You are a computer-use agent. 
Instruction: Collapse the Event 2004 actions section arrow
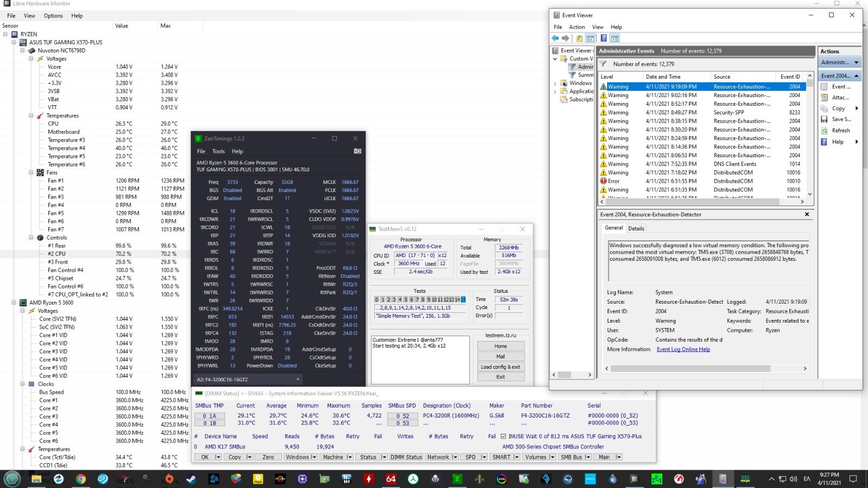click(856, 76)
